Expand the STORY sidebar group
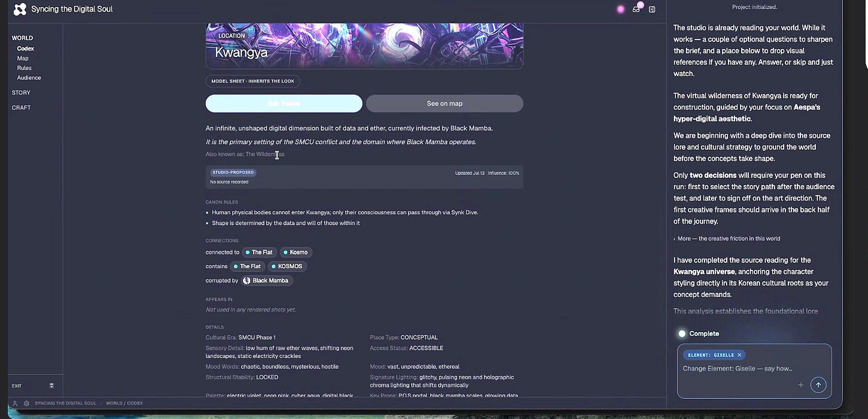This screenshot has height=419, width=868. pyautogui.click(x=21, y=92)
